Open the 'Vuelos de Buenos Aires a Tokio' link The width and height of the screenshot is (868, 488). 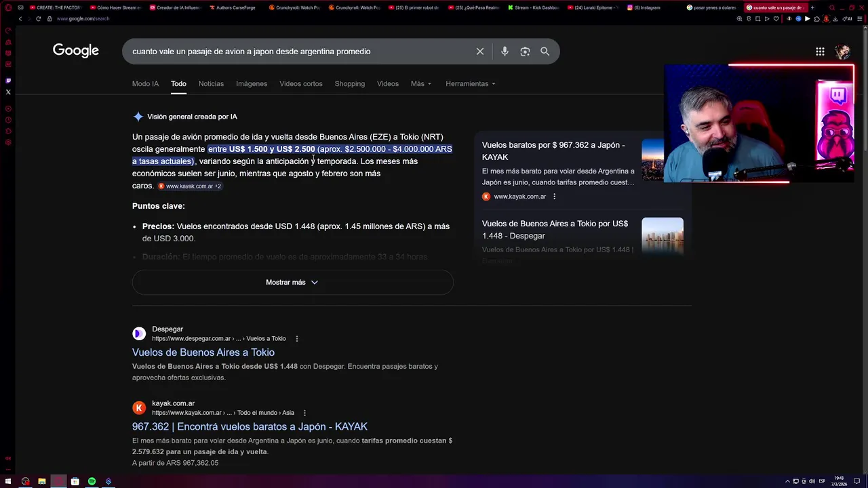click(x=203, y=352)
